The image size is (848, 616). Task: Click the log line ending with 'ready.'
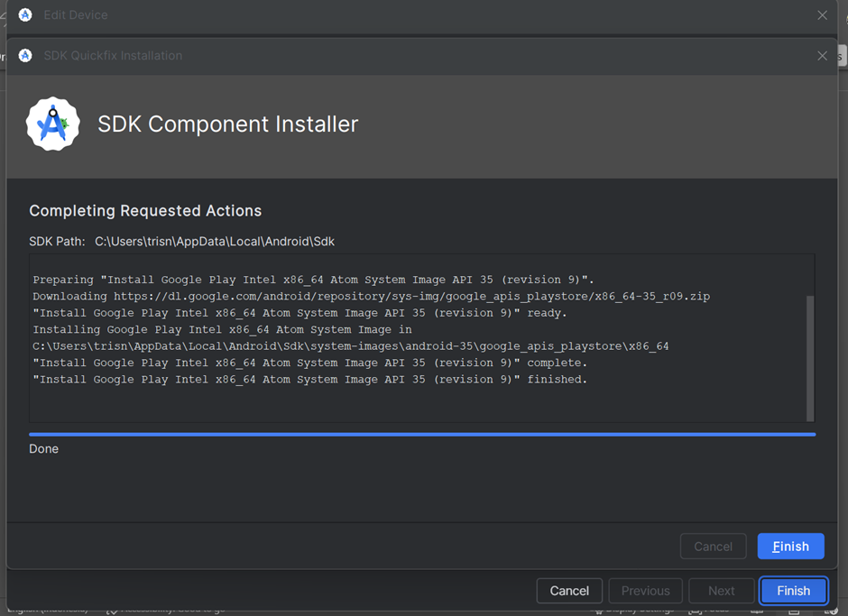coord(300,313)
